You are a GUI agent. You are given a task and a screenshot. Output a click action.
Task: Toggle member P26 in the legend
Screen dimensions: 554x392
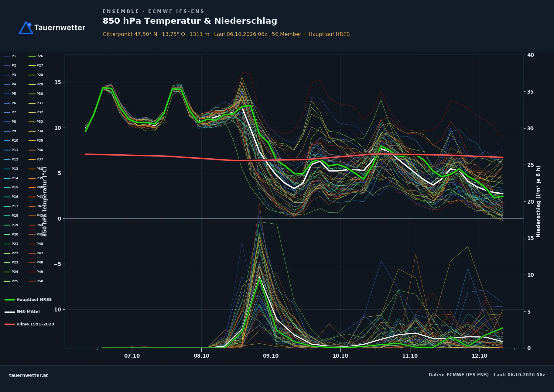[36, 56]
